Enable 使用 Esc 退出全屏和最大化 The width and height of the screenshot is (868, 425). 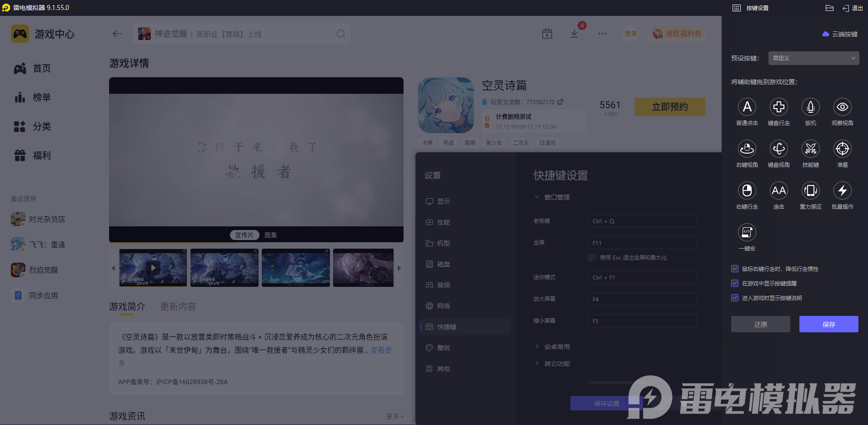click(592, 257)
